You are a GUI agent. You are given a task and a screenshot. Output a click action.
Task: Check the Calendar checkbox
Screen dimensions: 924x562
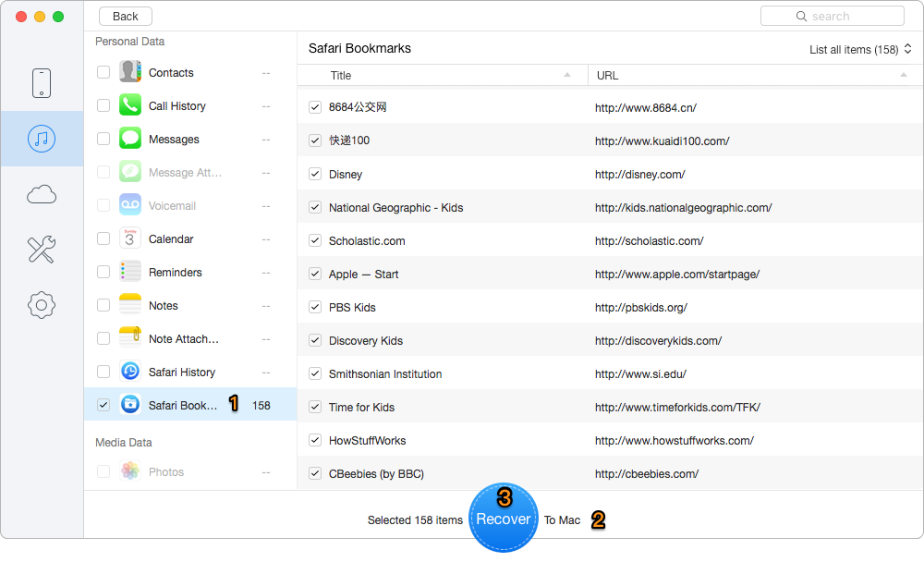pos(103,238)
